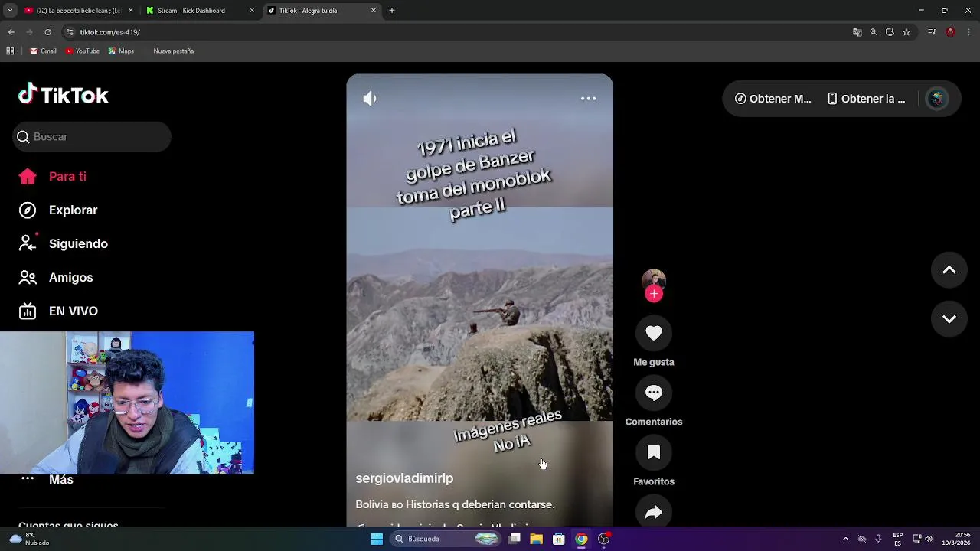This screenshot has height=551, width=980.
Task: Open the profile avatar in top right
Action: (x=937, y=99)
